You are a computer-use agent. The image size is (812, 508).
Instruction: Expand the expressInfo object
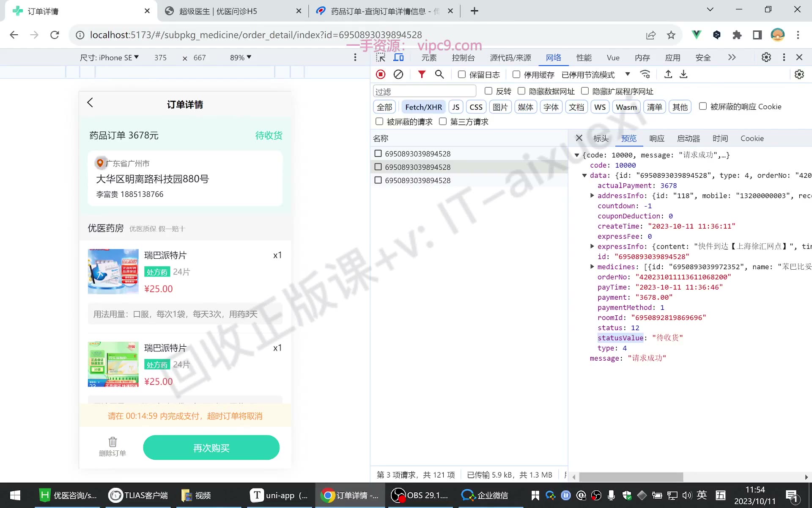[x=592, y=246]
